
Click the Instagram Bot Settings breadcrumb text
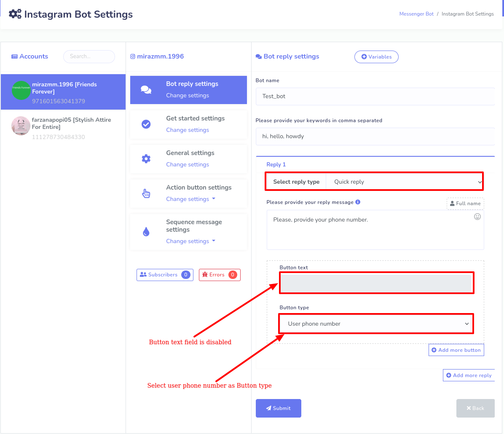468,14
